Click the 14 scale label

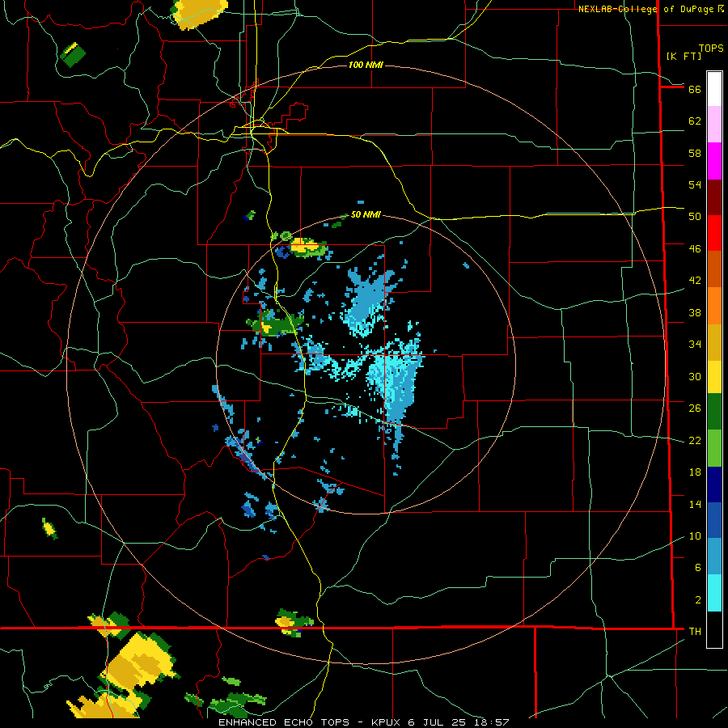695,504
